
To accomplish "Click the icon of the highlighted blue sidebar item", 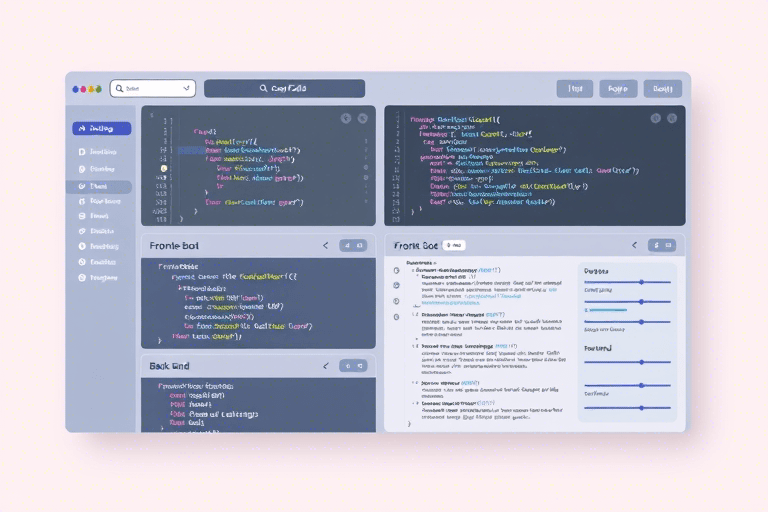I will pos(82,129).
